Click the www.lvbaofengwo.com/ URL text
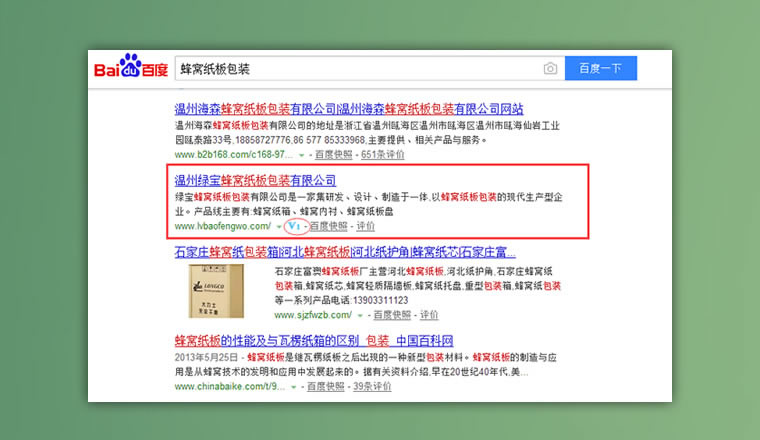 click(223, 226)
